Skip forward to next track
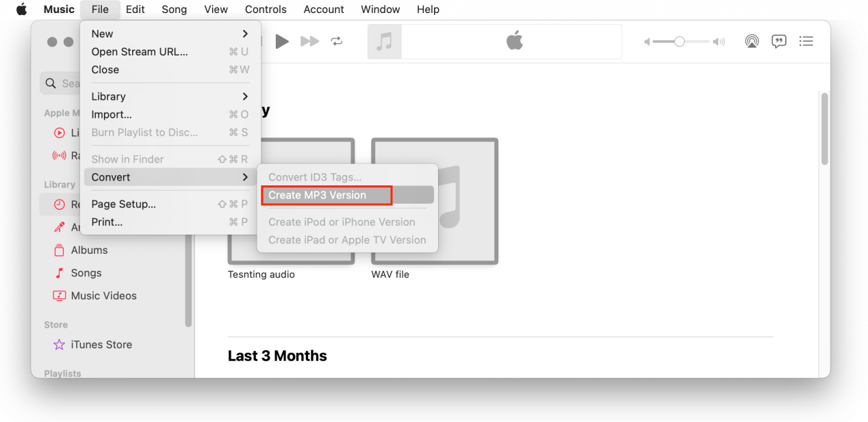This screenshot has width=868, height=422. [x=310, y=42]
